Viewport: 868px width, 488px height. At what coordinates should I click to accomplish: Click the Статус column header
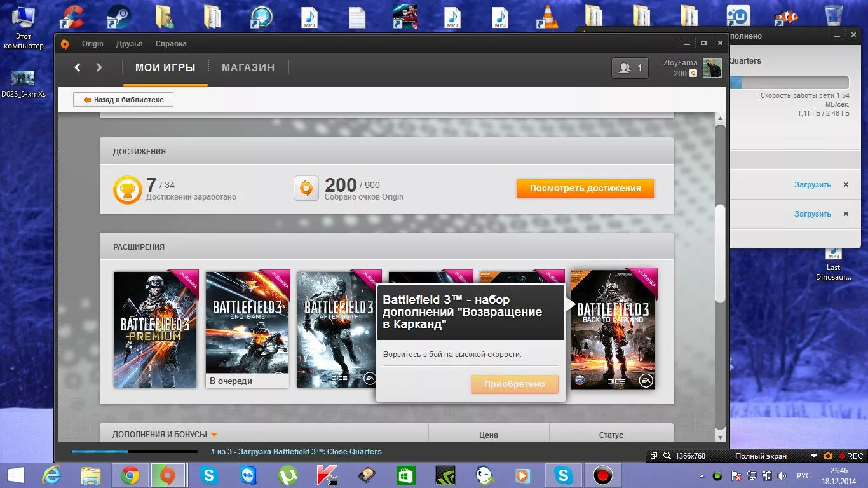(611, 435)
